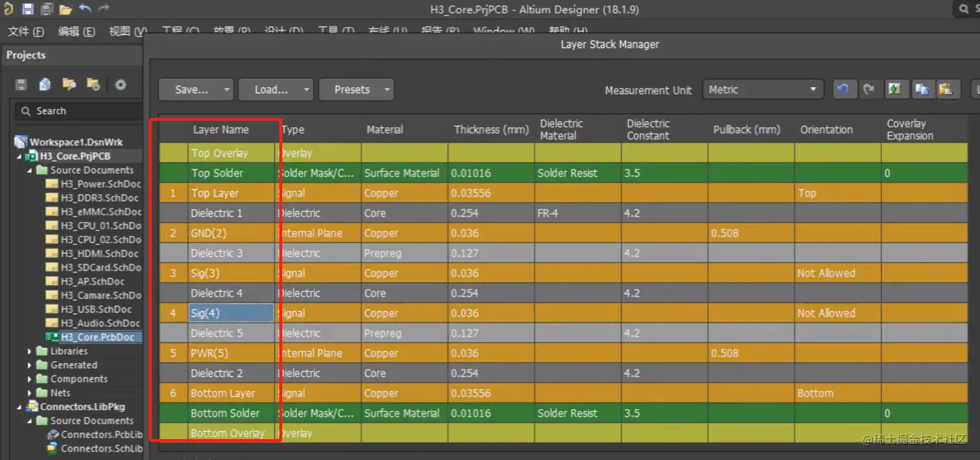This screenshot has height=460, width=980.
Task: Open the Presets dropdown arrow
Action: point(387,90)
